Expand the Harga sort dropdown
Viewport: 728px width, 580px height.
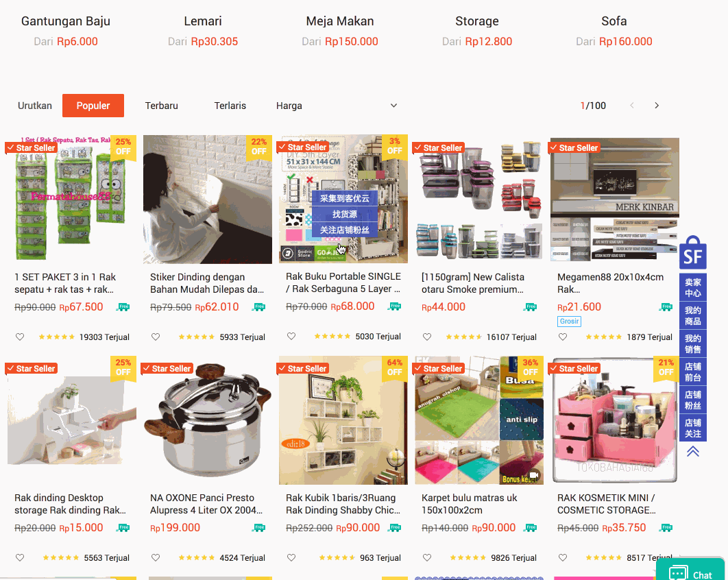point(337,106)
